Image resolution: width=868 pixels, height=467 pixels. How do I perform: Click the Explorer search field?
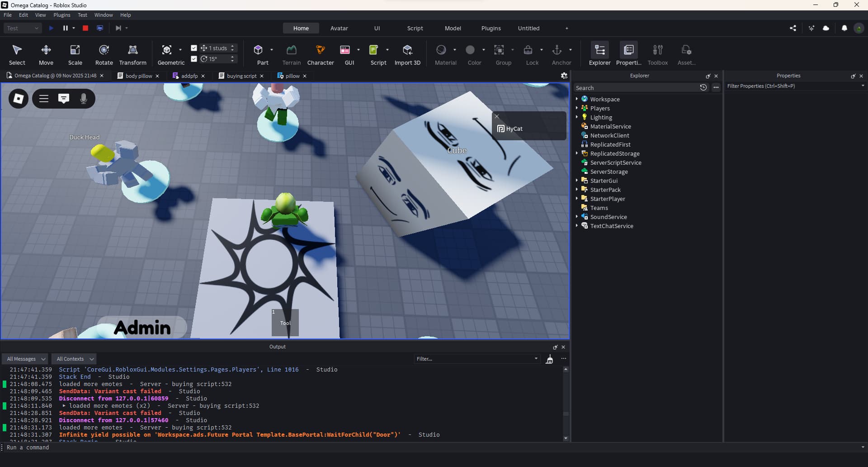(636, 88)
